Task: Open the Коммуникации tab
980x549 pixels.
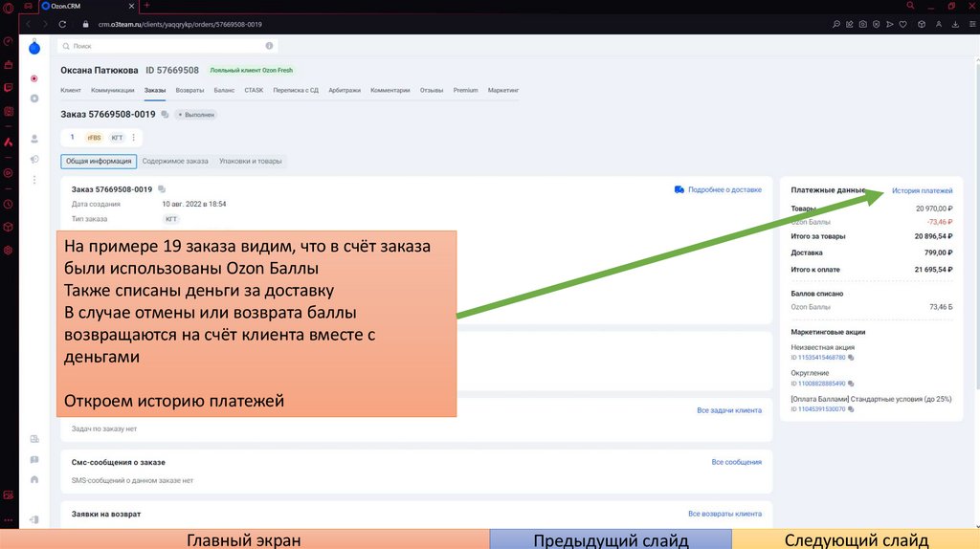Action: pos(113,90)
